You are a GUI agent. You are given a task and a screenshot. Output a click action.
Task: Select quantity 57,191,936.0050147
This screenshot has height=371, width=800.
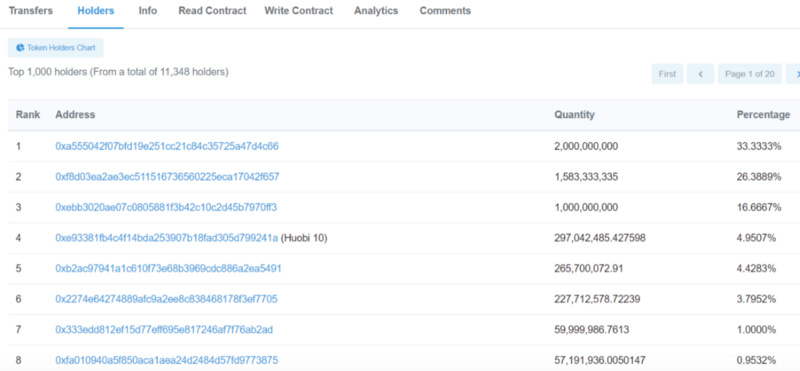click(600, 360)
